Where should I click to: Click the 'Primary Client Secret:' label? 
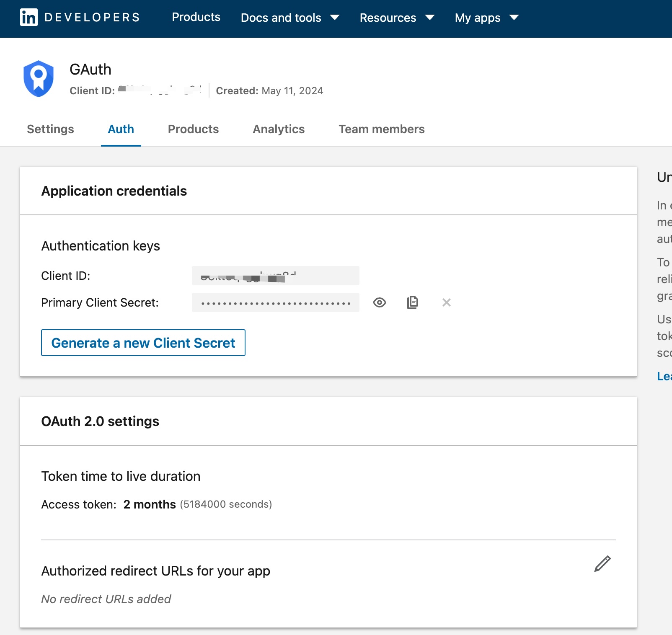coord(100,302)
